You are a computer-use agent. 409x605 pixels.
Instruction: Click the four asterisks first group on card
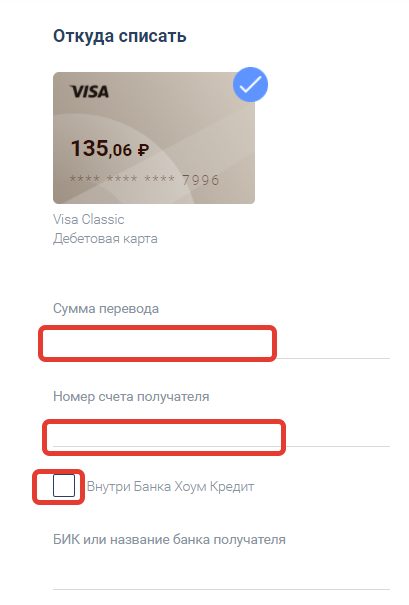85,179
